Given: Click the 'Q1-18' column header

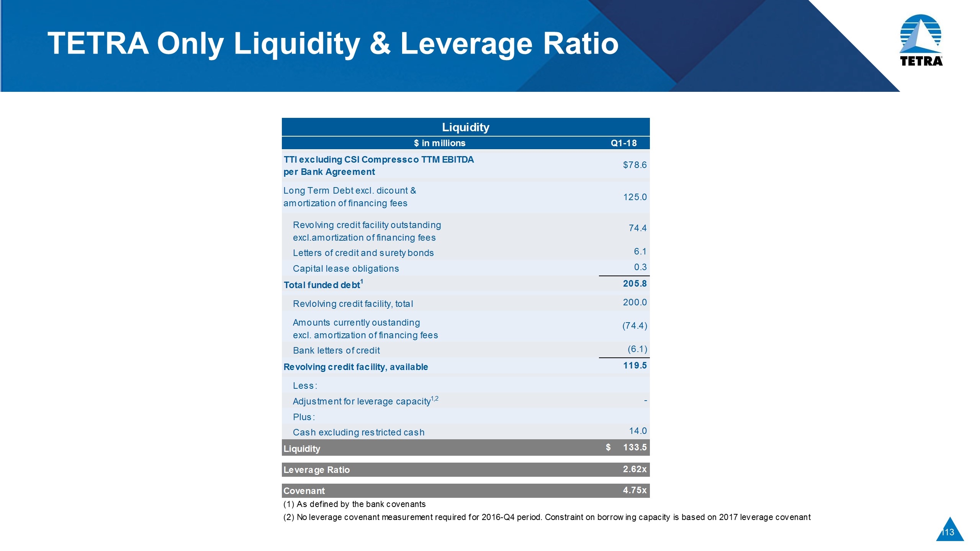Looking at the screenshot, I should point(623,143).
